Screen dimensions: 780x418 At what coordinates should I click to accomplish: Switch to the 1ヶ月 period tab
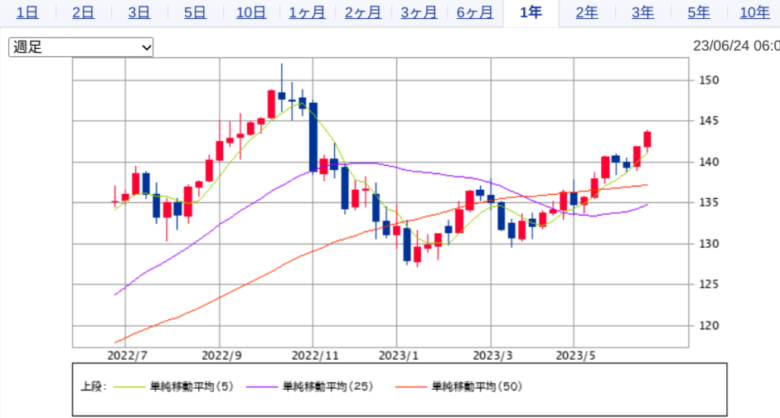click(307, 12)
